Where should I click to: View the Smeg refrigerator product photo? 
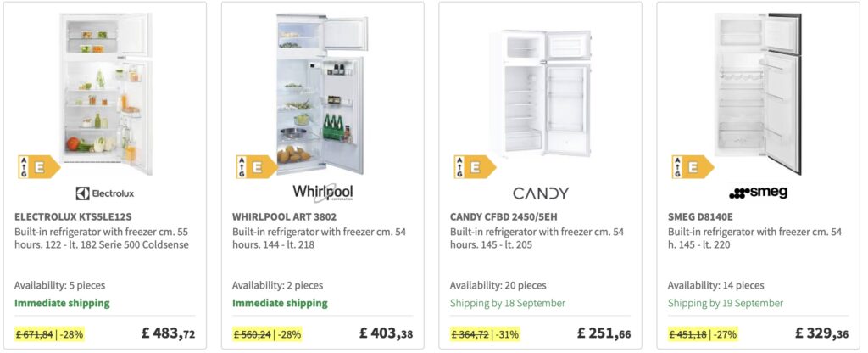point(758,92)
